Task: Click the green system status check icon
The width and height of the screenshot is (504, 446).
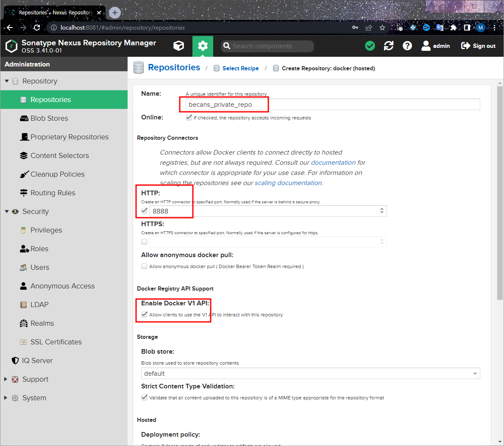Action: point(370,46)
